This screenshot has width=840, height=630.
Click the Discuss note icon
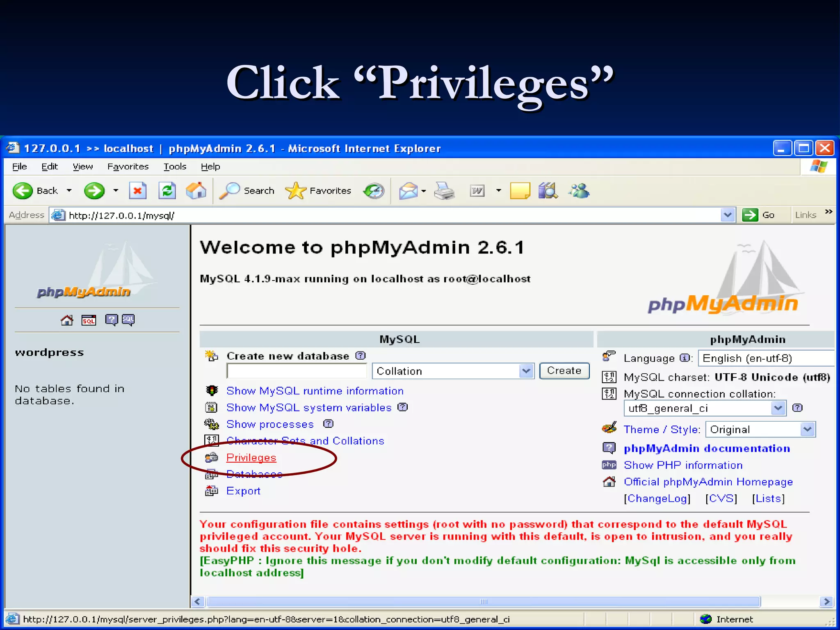520,191
